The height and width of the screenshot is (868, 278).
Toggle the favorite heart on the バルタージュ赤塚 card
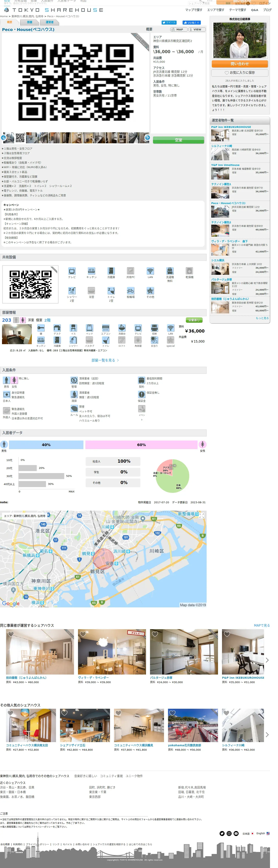(155, 634)
